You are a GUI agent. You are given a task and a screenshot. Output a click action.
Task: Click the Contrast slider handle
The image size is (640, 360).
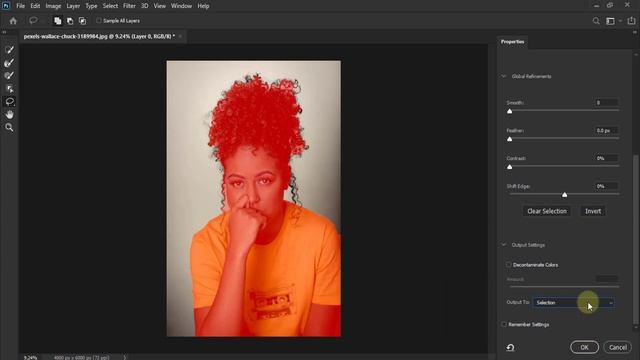[509, 167]
